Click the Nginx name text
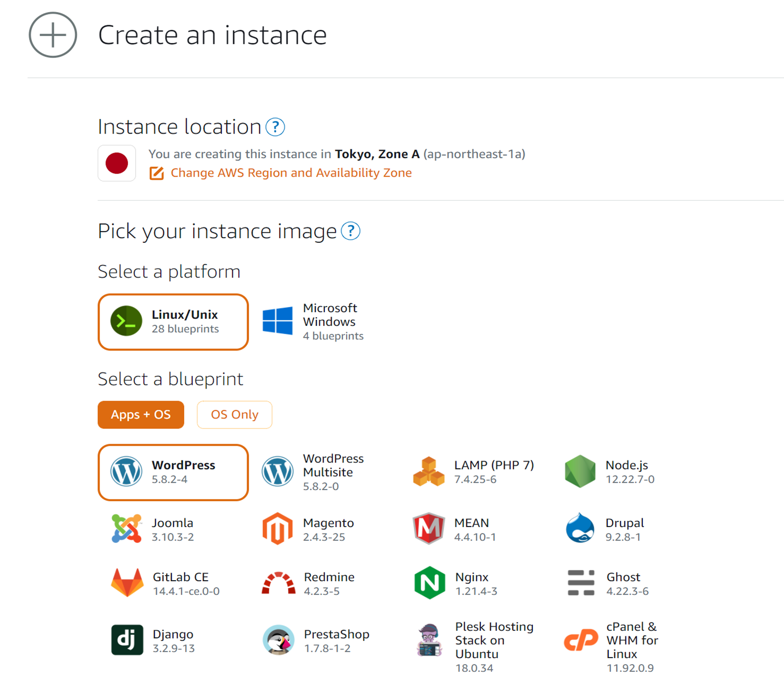Screen dimensions: 784x693 click(x=472, y=577)
